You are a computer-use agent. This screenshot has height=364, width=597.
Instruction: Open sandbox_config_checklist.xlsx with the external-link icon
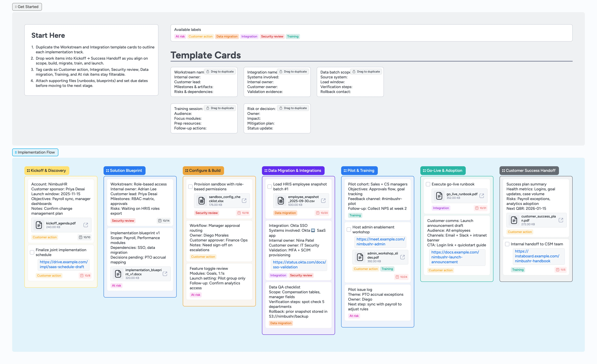pos(244,200)
